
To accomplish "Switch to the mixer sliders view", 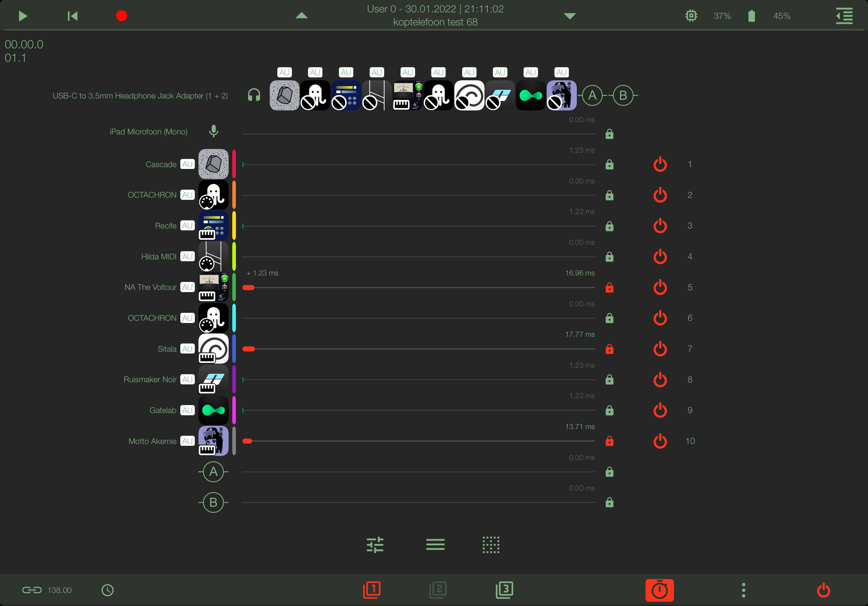I will pos(375,544).
